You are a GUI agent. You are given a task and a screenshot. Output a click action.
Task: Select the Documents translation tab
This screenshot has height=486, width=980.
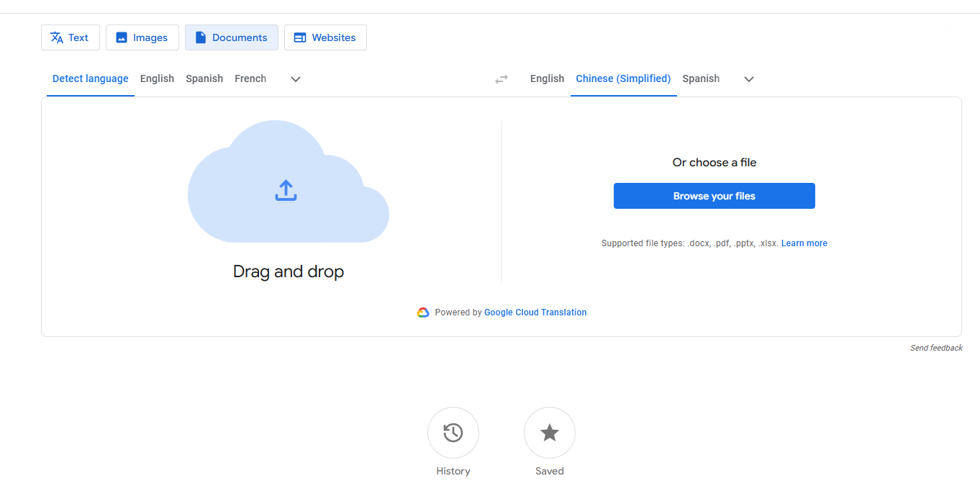click(231, 37)
